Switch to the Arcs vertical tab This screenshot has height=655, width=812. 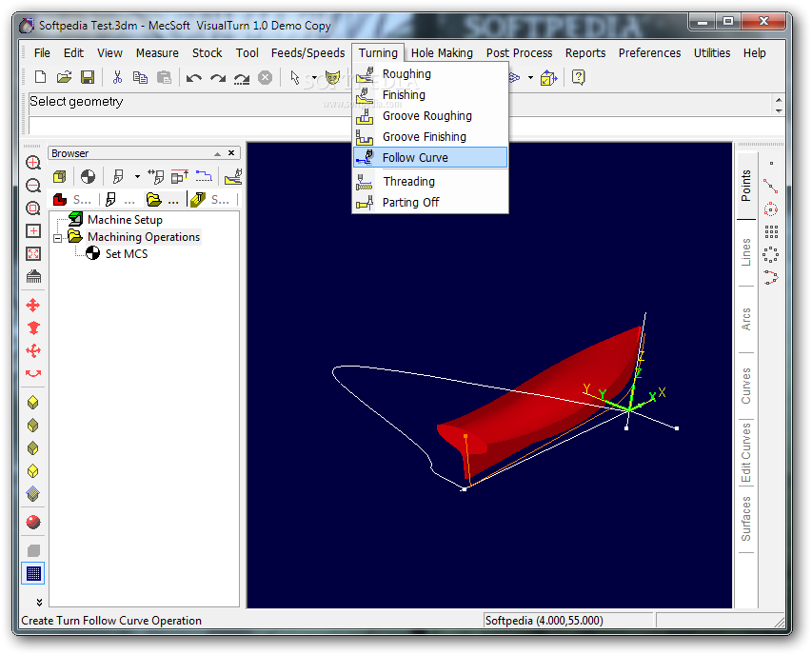coord(745,320)
